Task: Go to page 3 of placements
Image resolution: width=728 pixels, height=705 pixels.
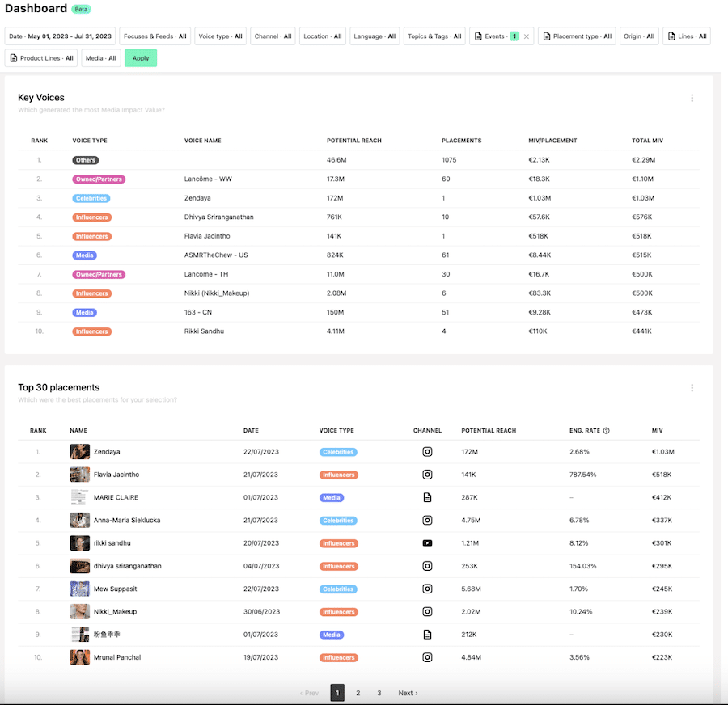Action: tap(379, 693)
